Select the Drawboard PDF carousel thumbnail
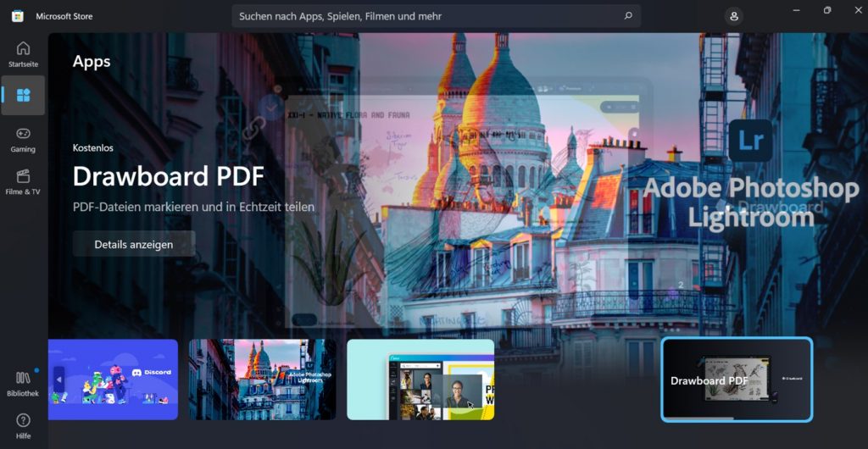The image size is (868, 449). 737,380
